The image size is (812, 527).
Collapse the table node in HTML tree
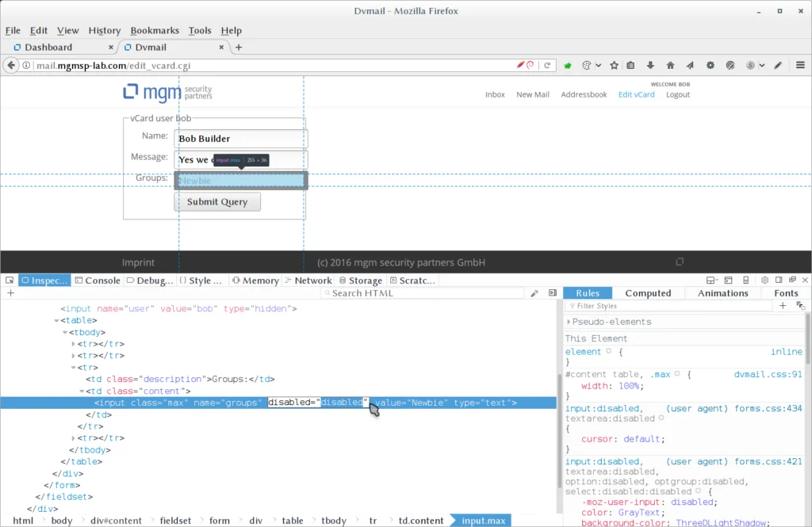56,321
